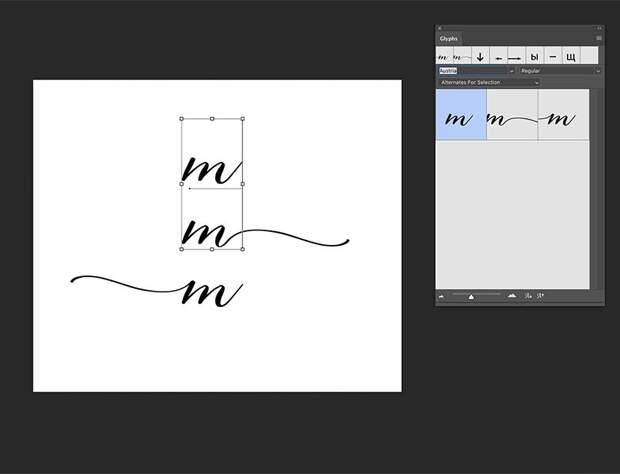Click the m with left swash on canvas

(x=157, y=291)
